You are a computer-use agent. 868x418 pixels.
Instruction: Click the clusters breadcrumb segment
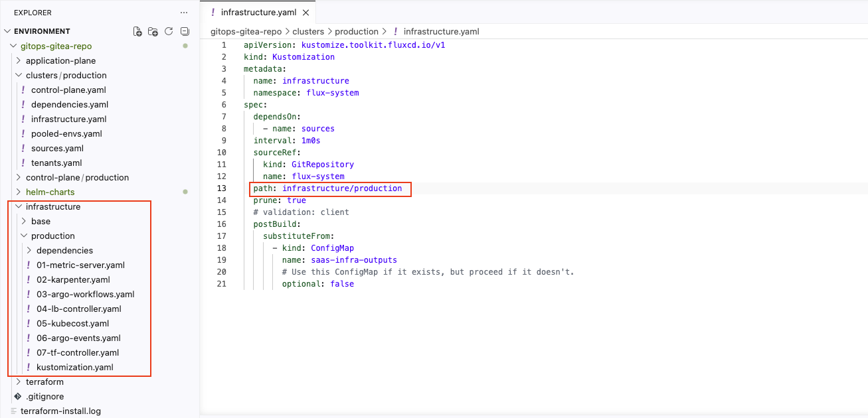[x=307, y=31]
